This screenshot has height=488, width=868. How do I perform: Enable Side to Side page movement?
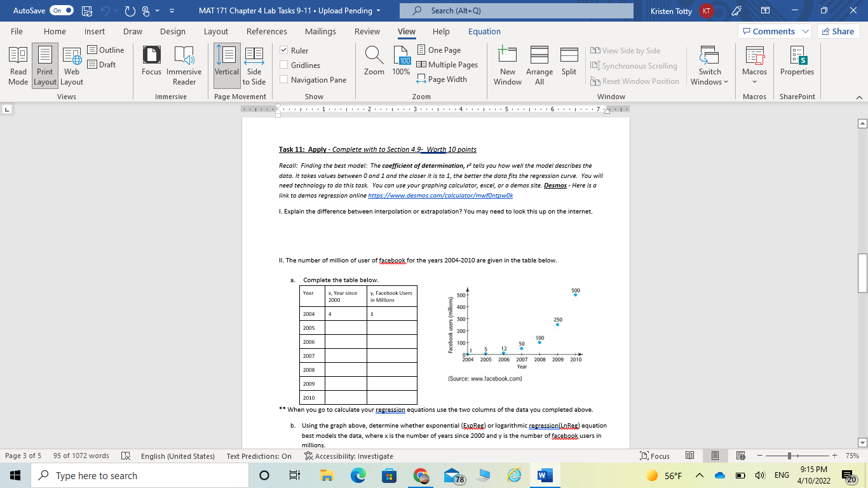click(254, 64)
